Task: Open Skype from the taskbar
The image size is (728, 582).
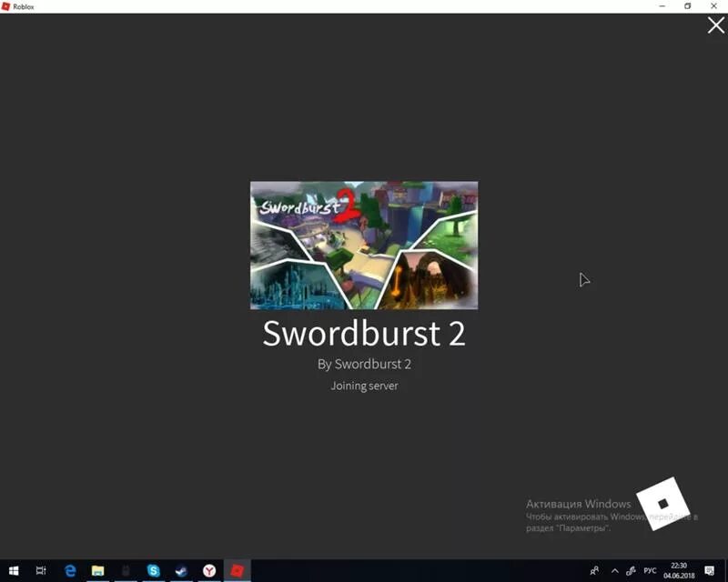Action: [x=153, y=570]
